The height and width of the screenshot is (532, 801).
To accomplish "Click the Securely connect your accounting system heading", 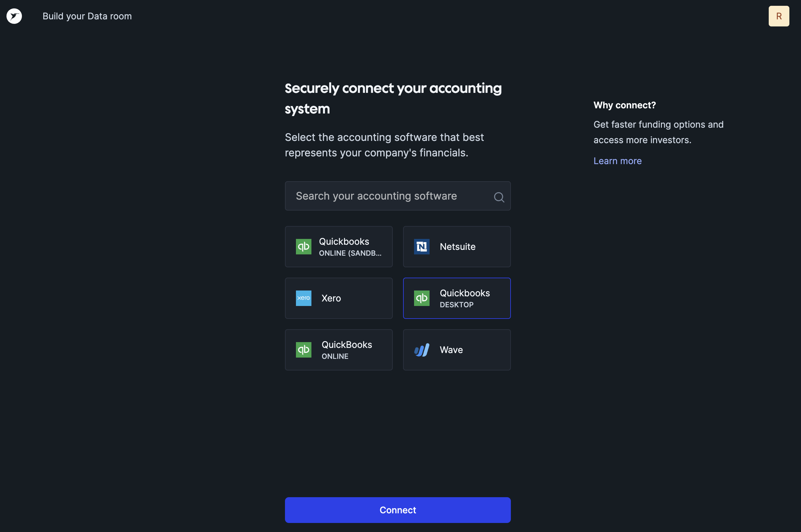I will coord(393,98).
